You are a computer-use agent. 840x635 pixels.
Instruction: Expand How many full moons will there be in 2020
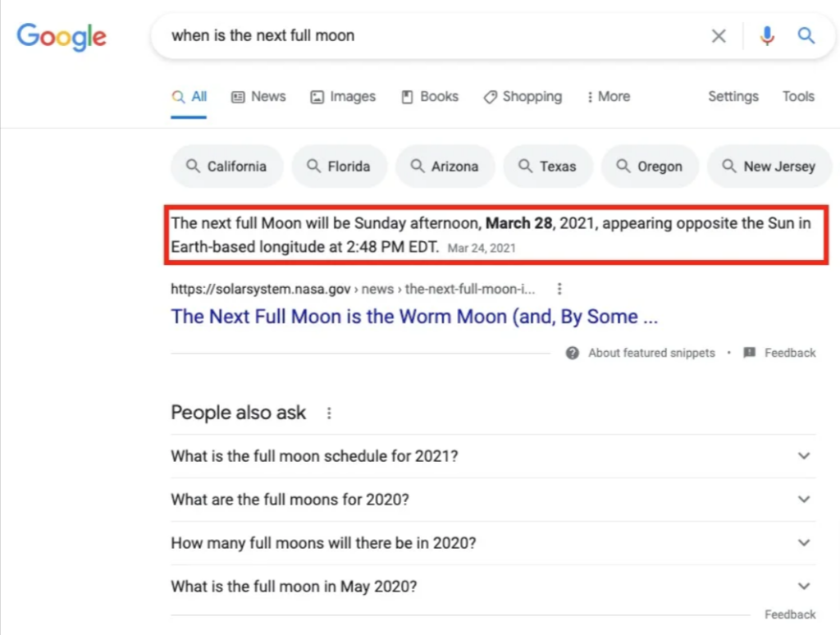[493, 543]
